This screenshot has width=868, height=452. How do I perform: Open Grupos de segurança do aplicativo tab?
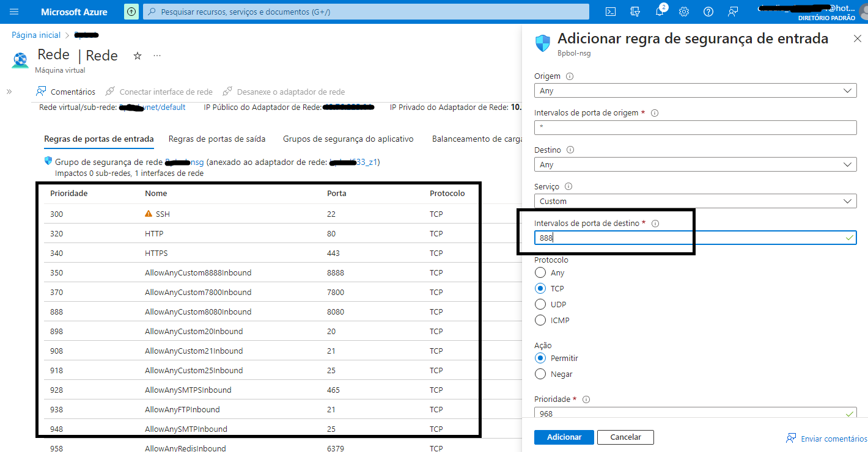(348, 139)
